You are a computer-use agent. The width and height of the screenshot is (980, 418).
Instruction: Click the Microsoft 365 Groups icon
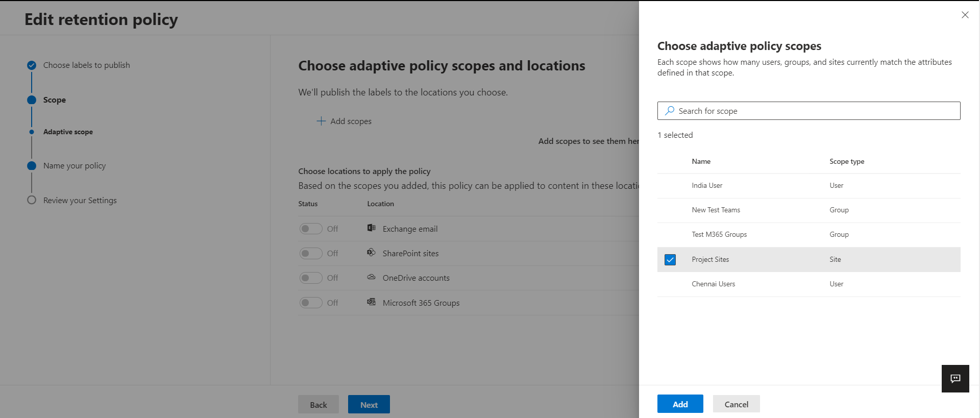[x=372, y=302]
